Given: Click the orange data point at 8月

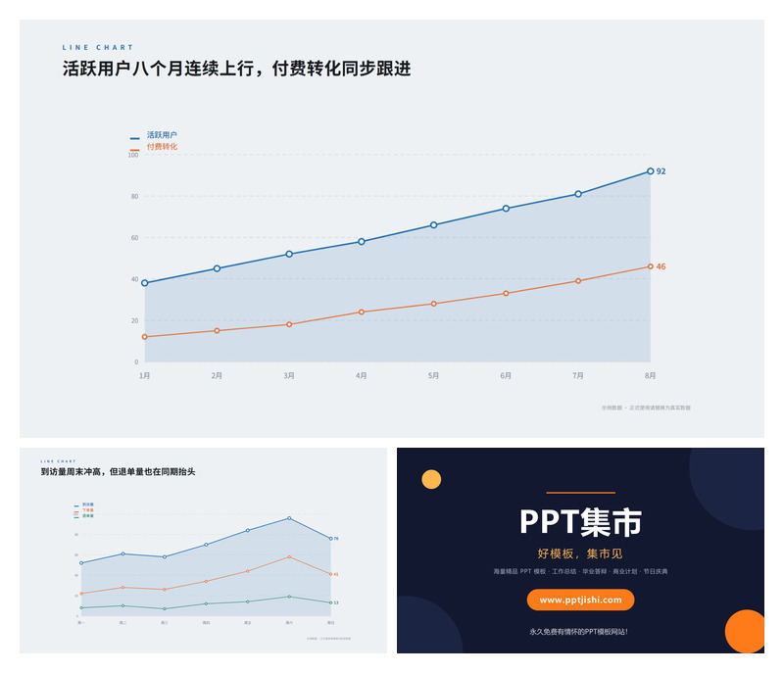Looking at the screenshot, I should click(650, 266).
